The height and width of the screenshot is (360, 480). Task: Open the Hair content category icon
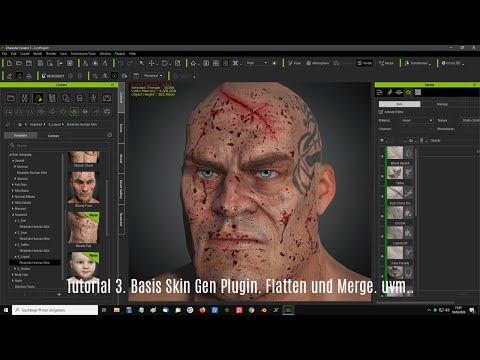coord(66,98)
